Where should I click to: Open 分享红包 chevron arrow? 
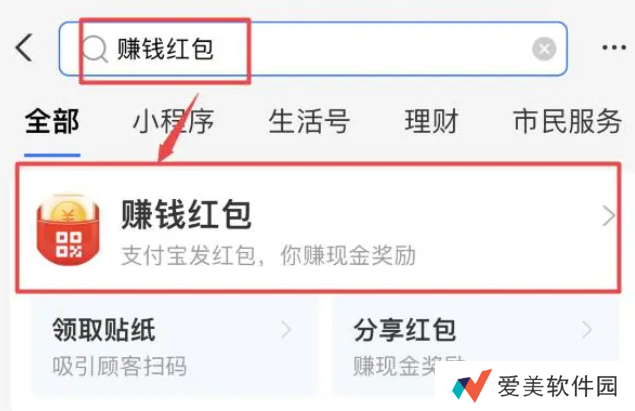click(587, 330)
